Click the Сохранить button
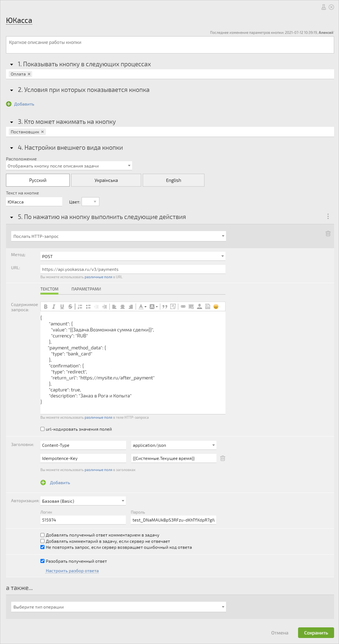Image resolution: width=339 pixels, height=644 pixels. (x=316, y=633)
